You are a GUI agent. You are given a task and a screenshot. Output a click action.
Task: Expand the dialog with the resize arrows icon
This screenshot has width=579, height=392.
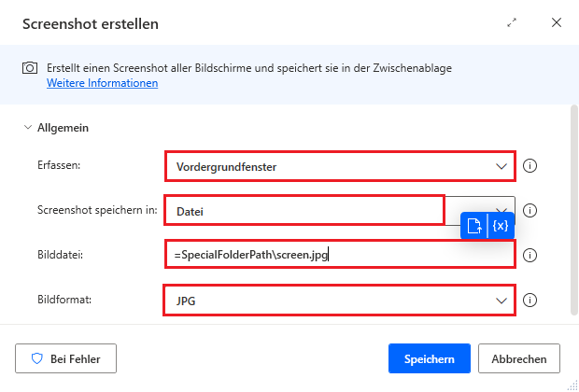click(x=512, y=23)
